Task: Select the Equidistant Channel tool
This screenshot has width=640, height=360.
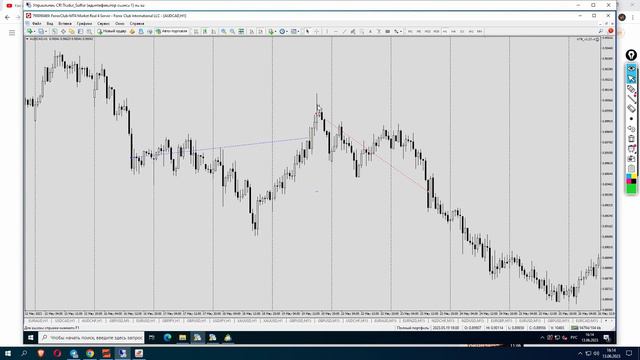Action: coord(353,31)
